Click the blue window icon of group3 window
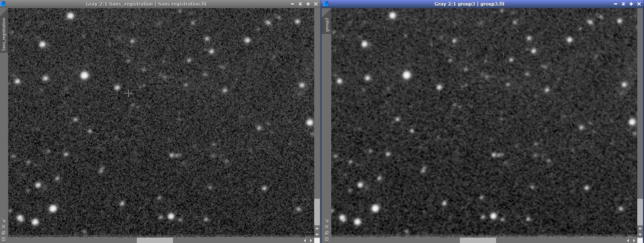This screenshot has height=243, width=644. point(326,4)
